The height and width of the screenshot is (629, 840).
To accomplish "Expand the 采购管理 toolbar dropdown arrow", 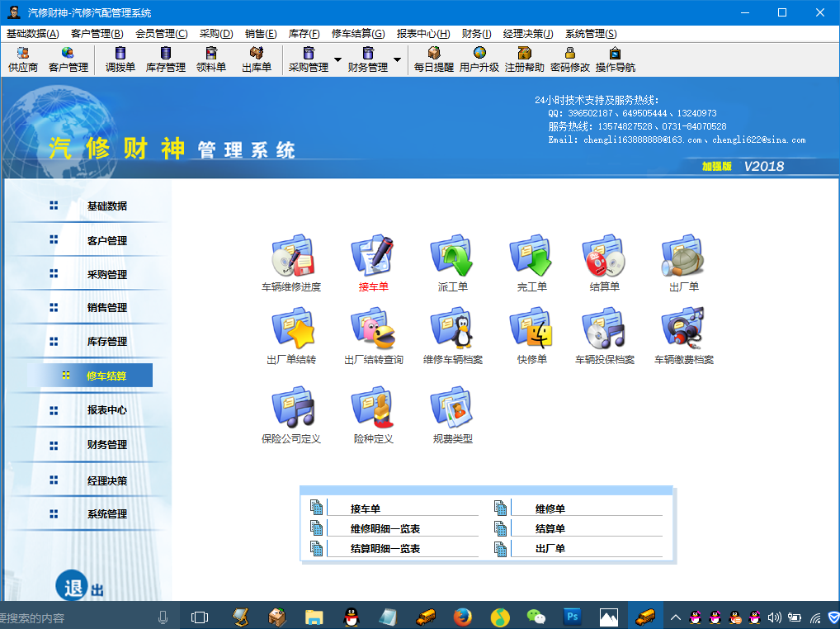I will pyautogui.click(x=338, y=59).
